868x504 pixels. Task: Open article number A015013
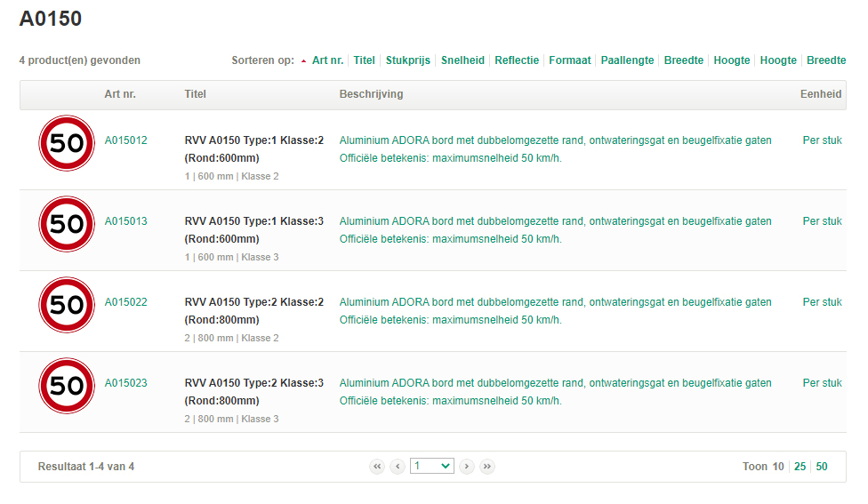point(125,221)
